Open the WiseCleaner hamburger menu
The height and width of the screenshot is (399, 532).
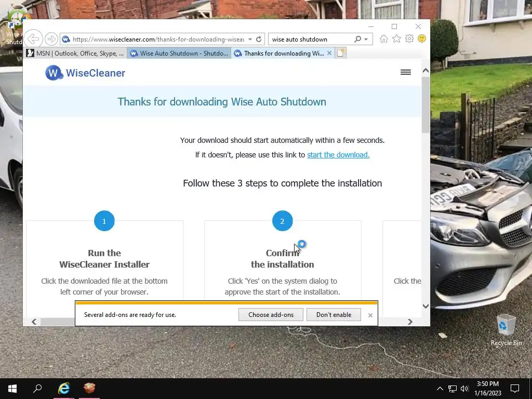405,72
